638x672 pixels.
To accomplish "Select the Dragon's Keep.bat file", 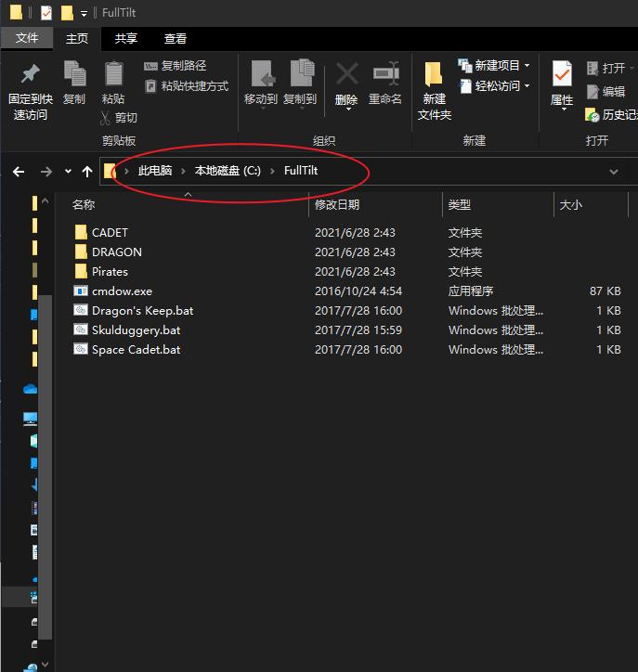I will (134, 310).
